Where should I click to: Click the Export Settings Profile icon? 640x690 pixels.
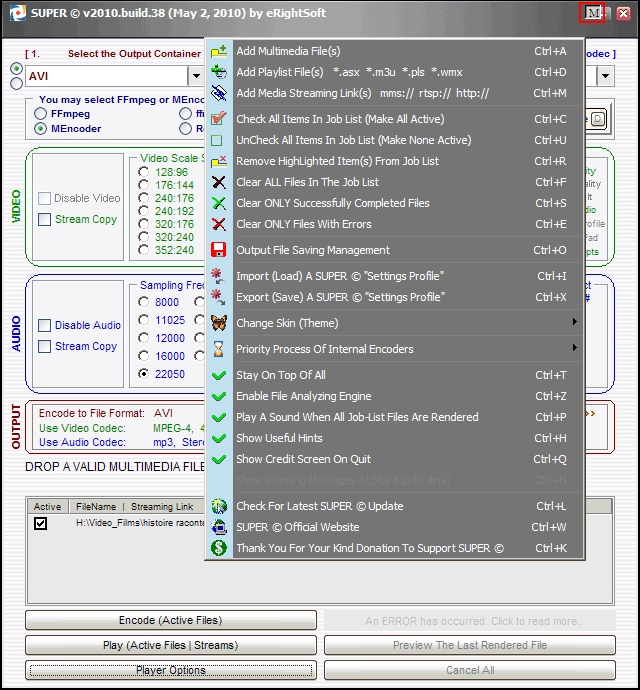218,297
